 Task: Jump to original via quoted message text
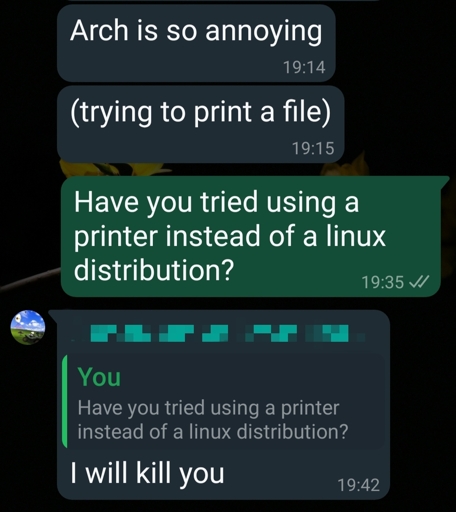(x=213, y=420)
